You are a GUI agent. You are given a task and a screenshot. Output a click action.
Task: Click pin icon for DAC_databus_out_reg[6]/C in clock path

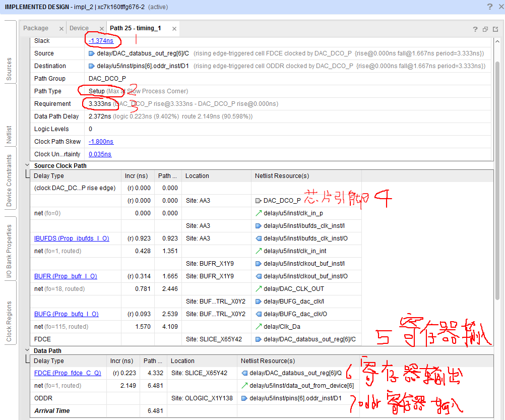[259, 339]
